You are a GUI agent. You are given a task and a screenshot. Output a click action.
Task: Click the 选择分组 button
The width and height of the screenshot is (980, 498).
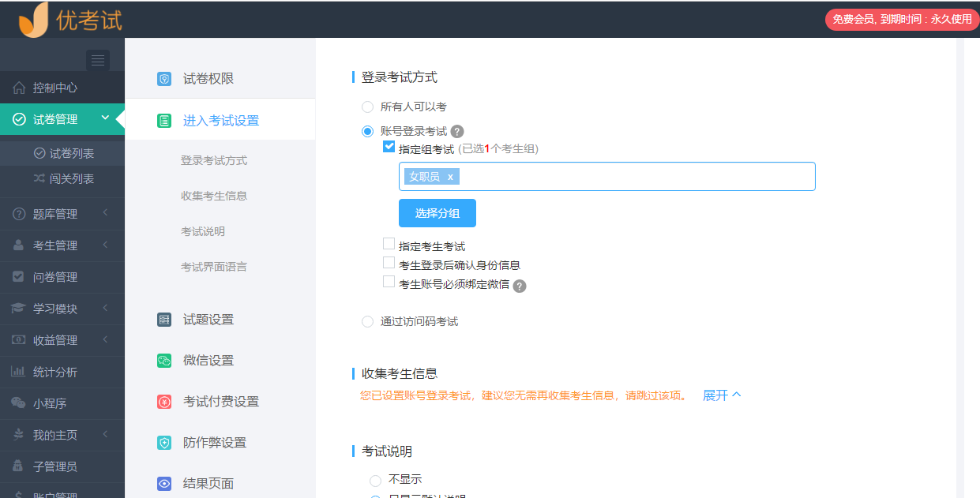pos(437,212)
